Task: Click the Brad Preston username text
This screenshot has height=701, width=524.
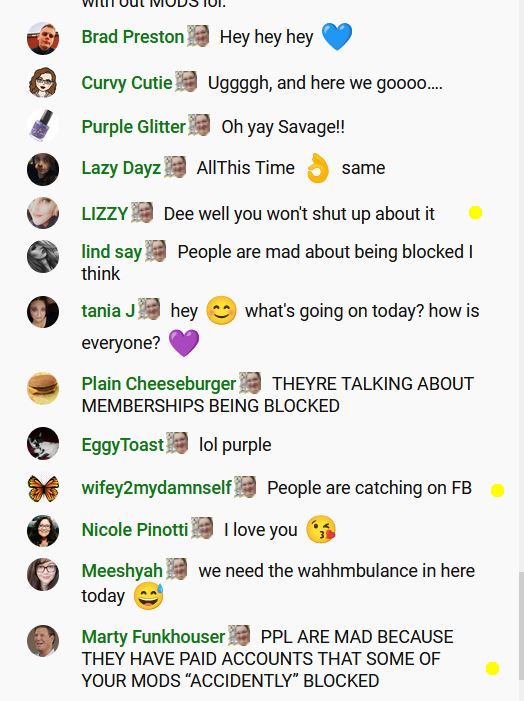Action: (133, 37)
